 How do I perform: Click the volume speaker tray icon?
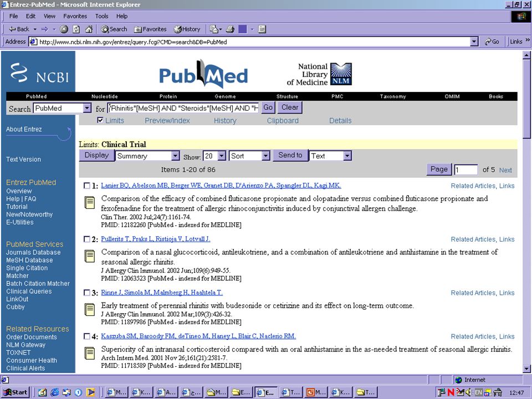pyautogui.click(x=469, y=392)
